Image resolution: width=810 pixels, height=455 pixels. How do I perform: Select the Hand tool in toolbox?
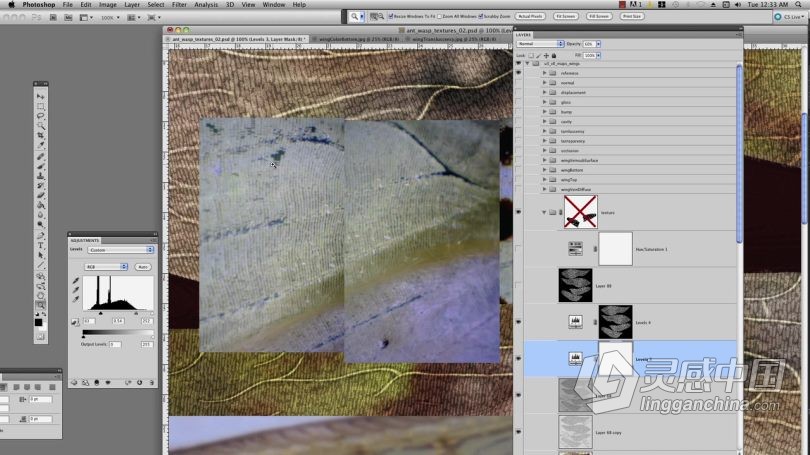[40, 295]
